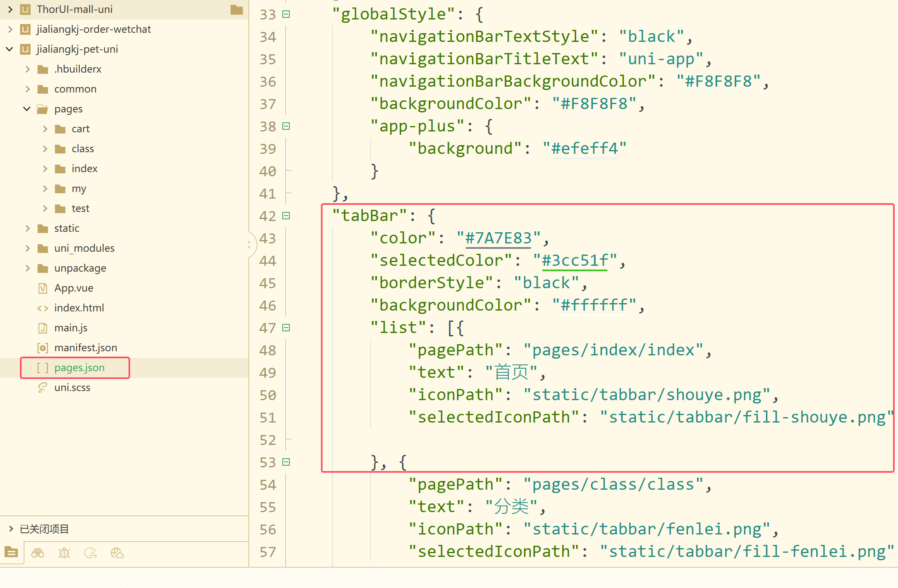This screenshot has height=588, width=898.
Task: Expand the class folder
Action: coord(45,149)
